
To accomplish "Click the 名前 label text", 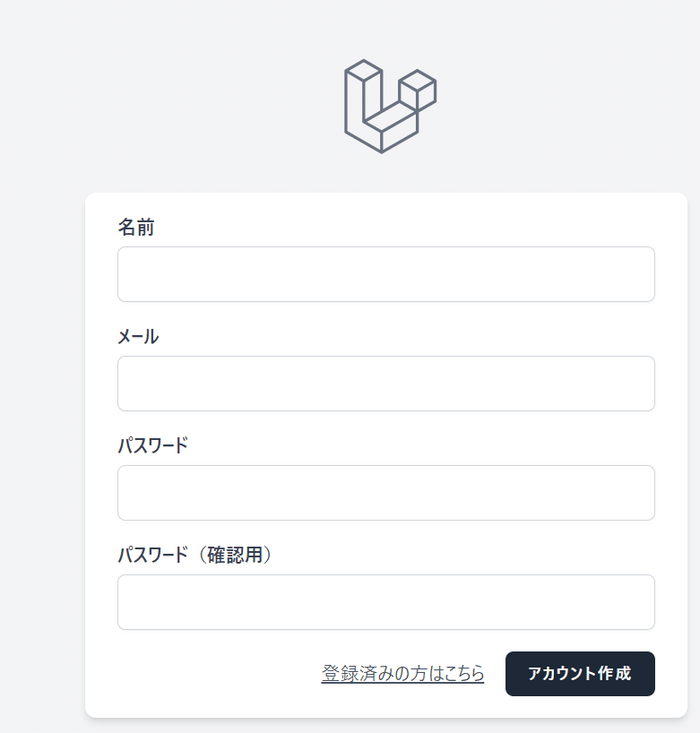I will (x=136, y=228).
